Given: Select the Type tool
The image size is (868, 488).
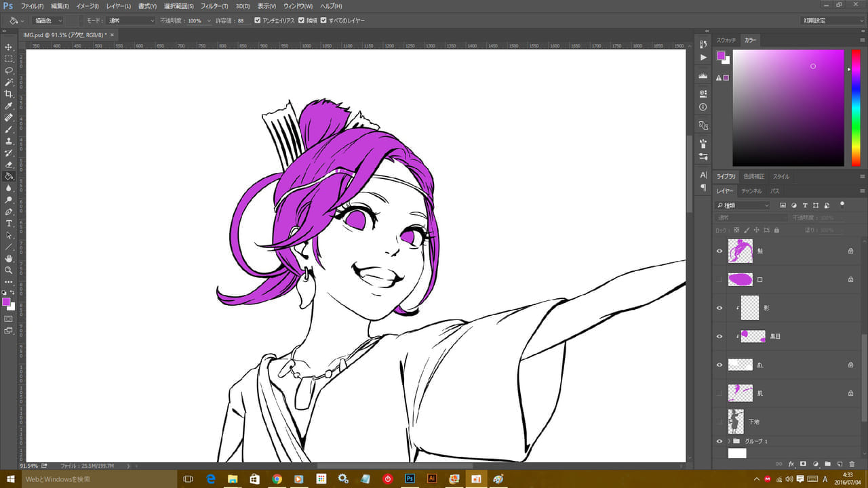Looking at the screenshot, I should pyautogui.click(x=9, y=223).
